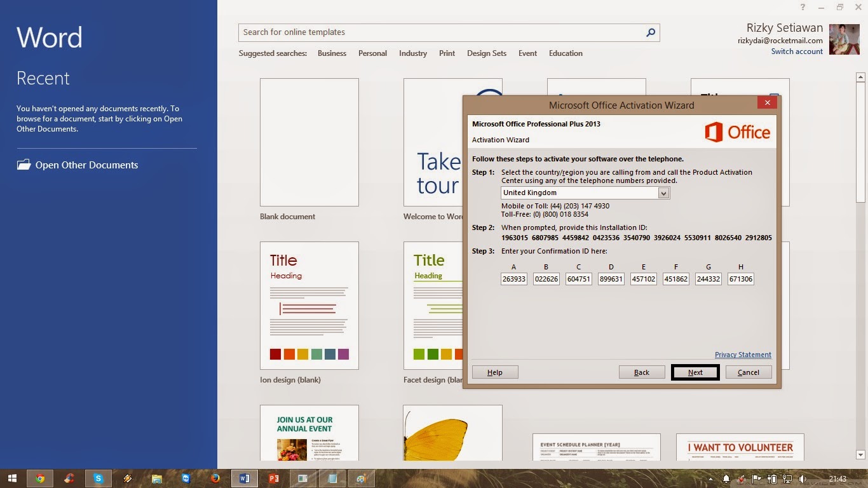Click the Installation ID group 1963015

(x=515, y=238)
